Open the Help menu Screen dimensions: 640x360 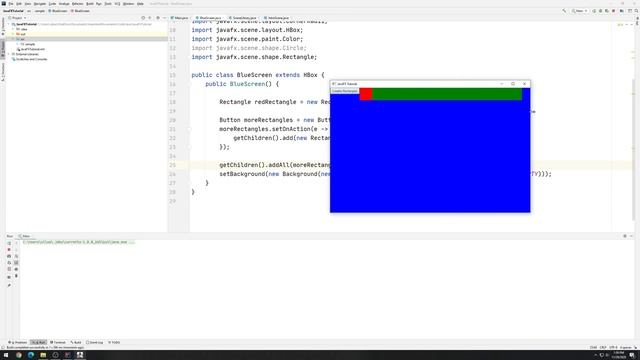click(x=140, y=4)
